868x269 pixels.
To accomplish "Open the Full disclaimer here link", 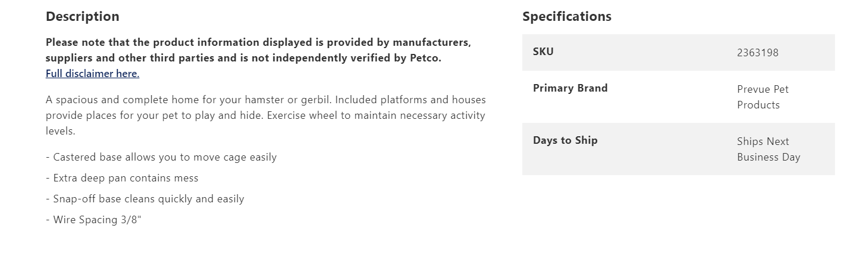I will (x=93, y=74).
